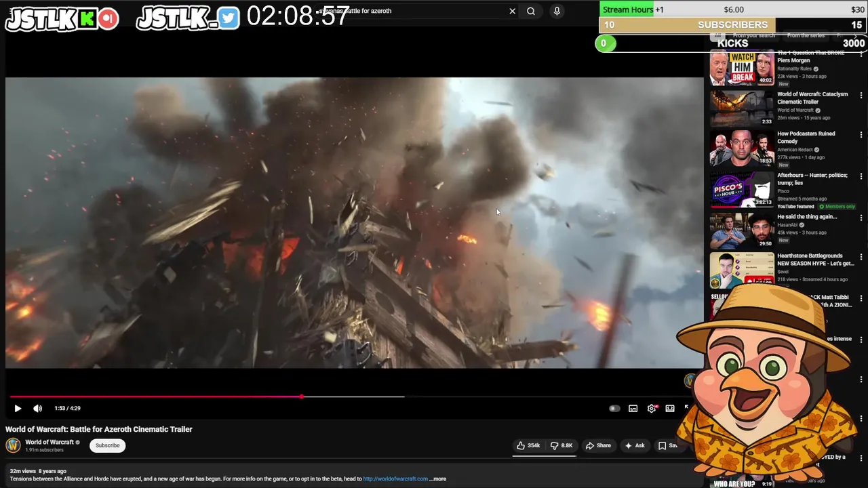Image resolution: width=868 pixels, height=488 pixels.
Task: Open options menu for Podcasters Ruined Comedy
Action: tap(861, 134)
